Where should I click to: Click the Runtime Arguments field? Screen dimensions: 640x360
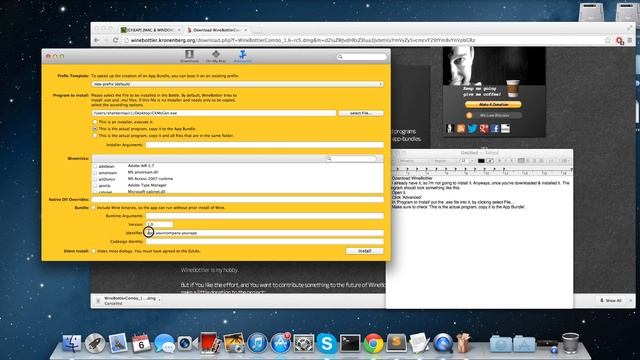coord(264,216)
